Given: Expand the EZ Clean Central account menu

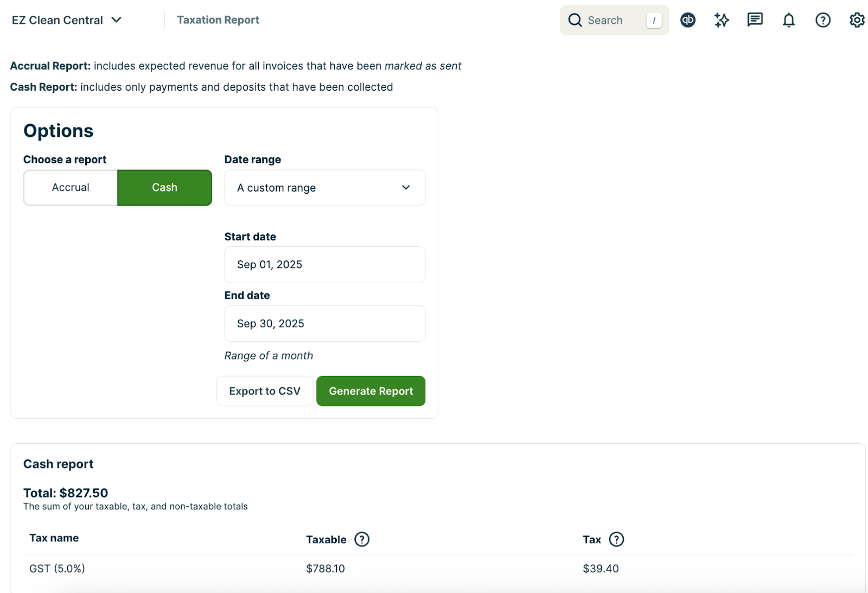Looking at the screenshot, I should click(x=116, y=20).
